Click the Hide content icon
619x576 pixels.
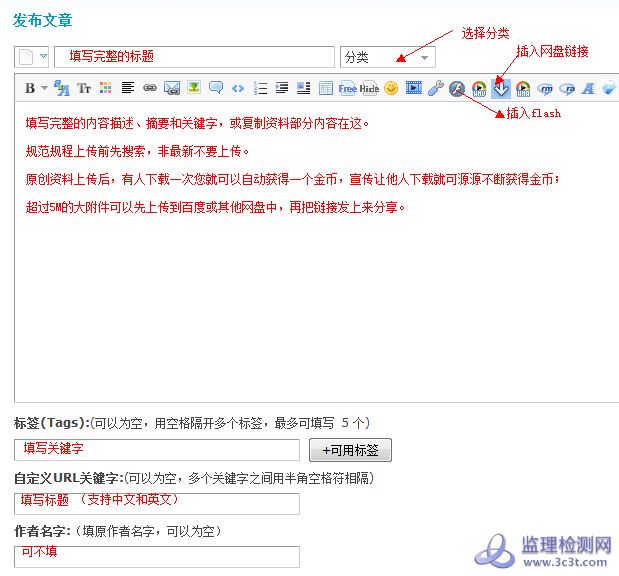pyautogui.click(x=369, y=88)
